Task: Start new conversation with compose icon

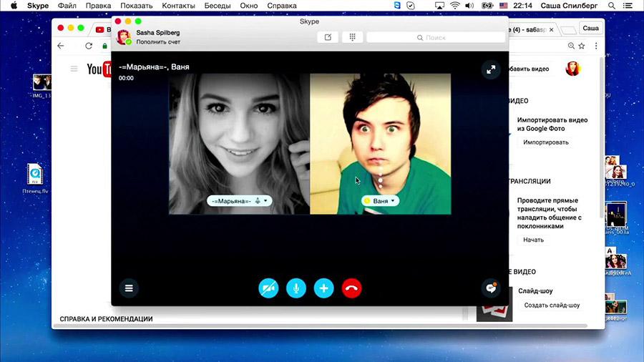Action: tap(328, 37)
